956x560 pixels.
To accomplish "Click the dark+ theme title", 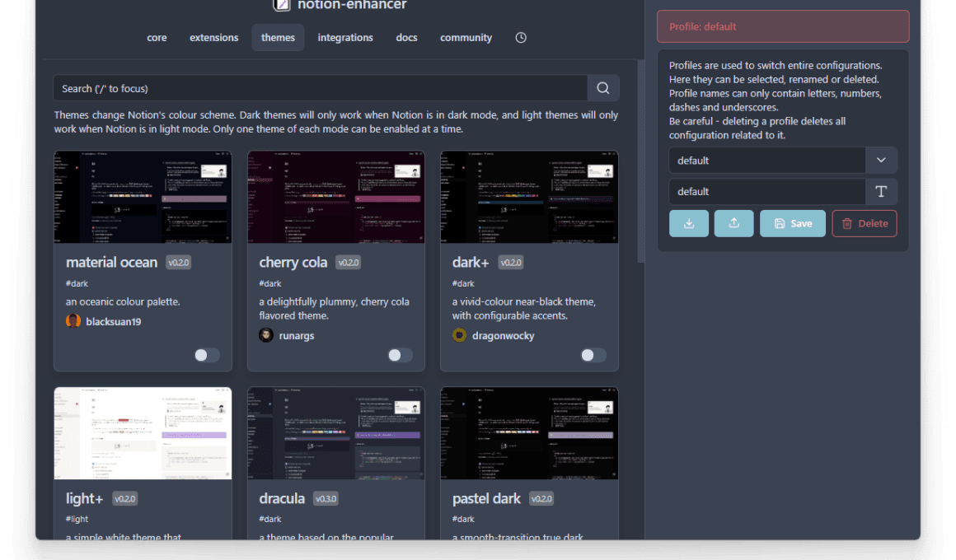I will pyautogui.click(x=471, y=263).
